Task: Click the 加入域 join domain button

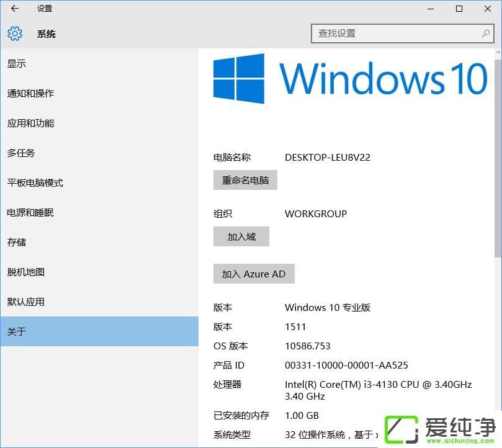Action: pos(241,236)
